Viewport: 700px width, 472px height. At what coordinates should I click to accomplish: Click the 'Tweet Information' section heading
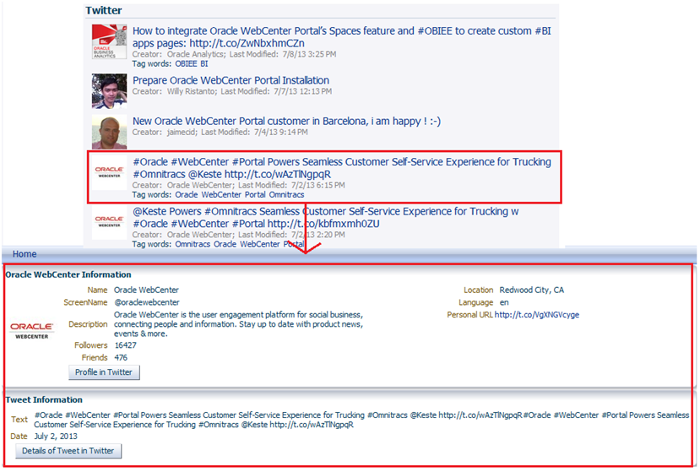coord(44,400)
